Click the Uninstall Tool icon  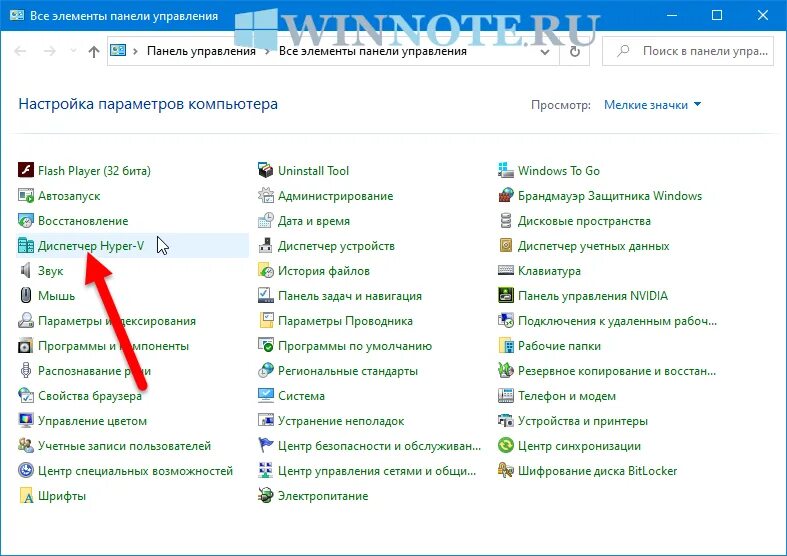(266, 170)
